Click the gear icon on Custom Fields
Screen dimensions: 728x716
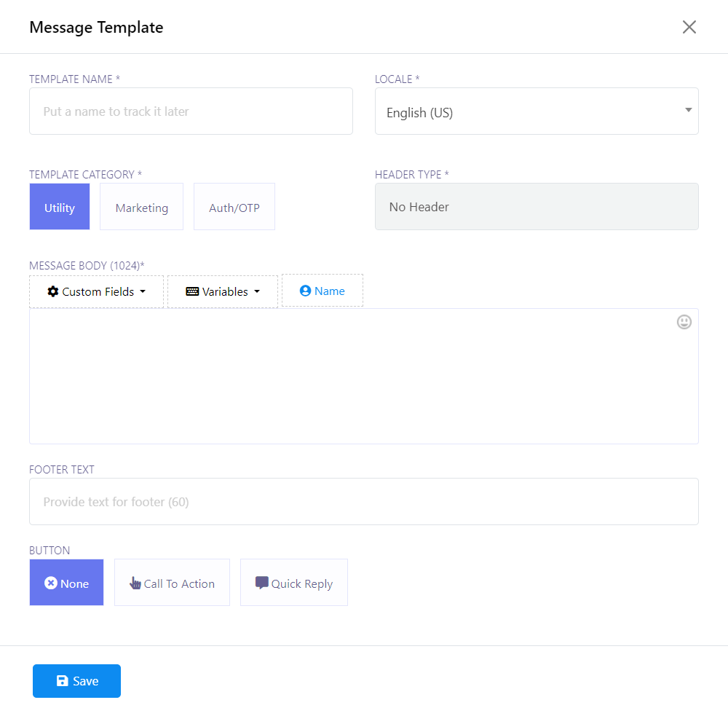point(53,291)
